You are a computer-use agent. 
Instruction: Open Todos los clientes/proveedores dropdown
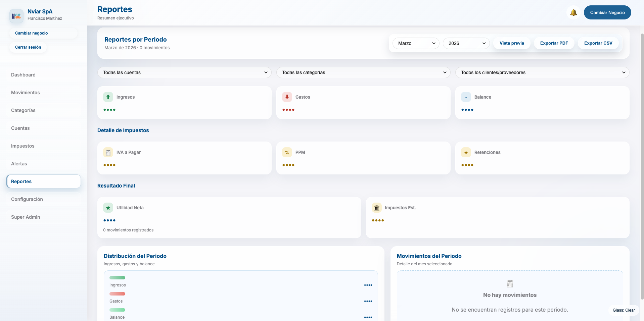pos(542,72)
